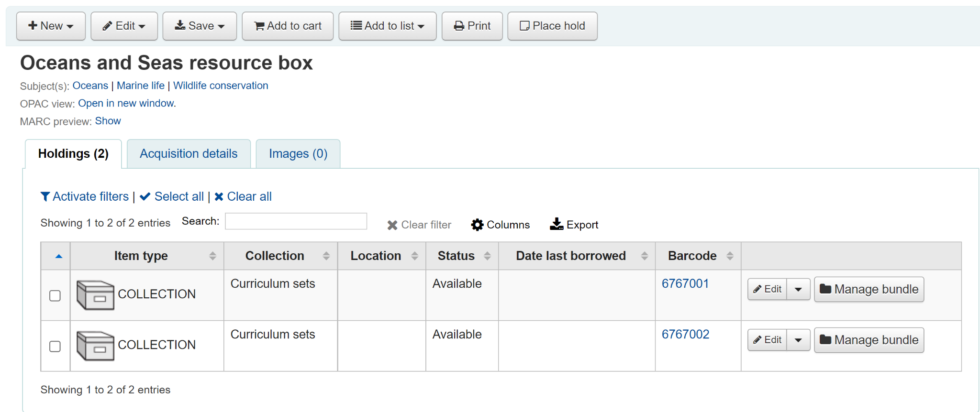Check the checkbox for item 6767002
This screenshot has width=980, height=412.
55,347
